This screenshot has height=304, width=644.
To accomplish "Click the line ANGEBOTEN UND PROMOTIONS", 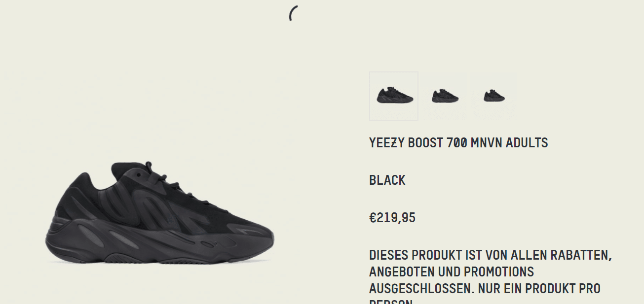I will point(452,272).
